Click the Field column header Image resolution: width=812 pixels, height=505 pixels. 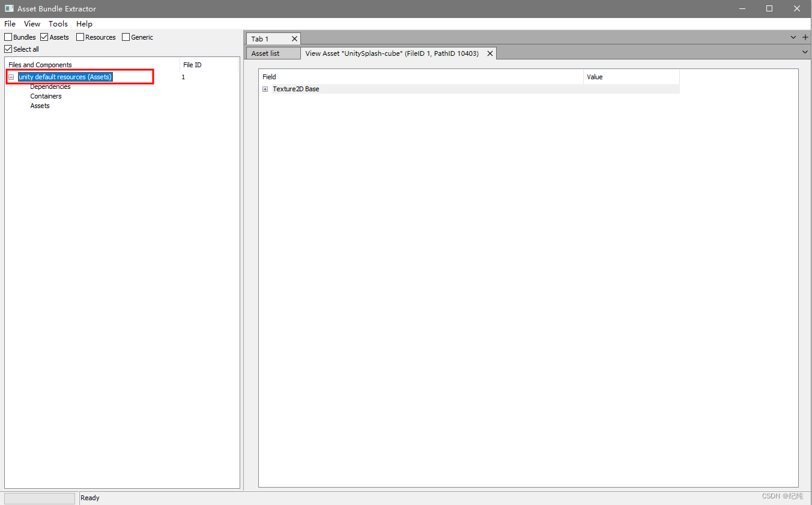click(x=421, y=77)
